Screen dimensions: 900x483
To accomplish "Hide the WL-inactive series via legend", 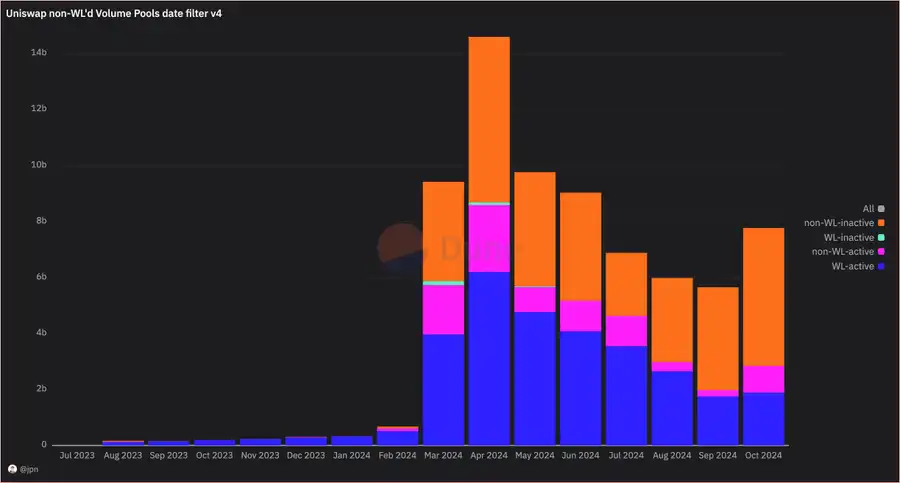I will pos(846,237).
